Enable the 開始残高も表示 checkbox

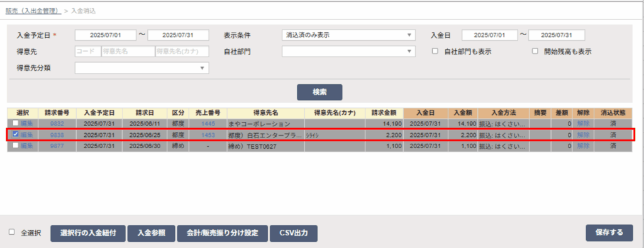(x=535, y=51)
